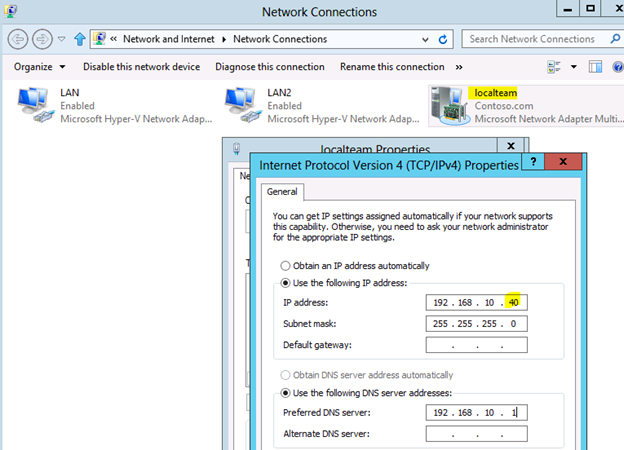Viewport: 624px width, 450px height.
Task: Click the address bar network icon
Action: point(99,39)
